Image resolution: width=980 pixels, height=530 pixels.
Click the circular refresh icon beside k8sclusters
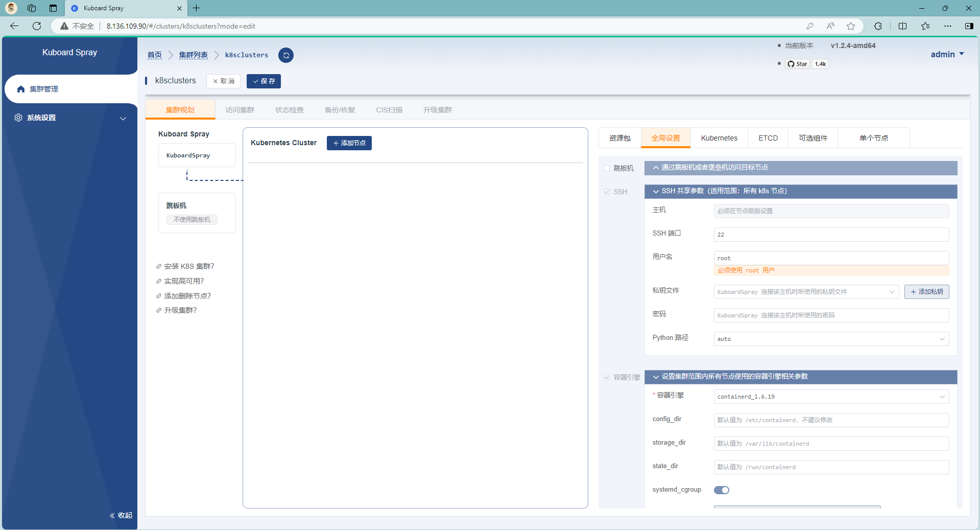[286, 55]
